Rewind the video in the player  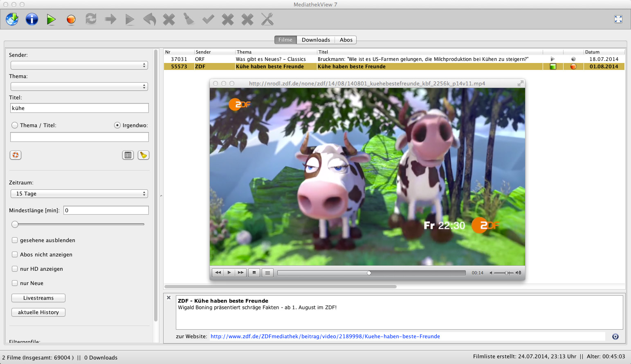tap(218, 273)
